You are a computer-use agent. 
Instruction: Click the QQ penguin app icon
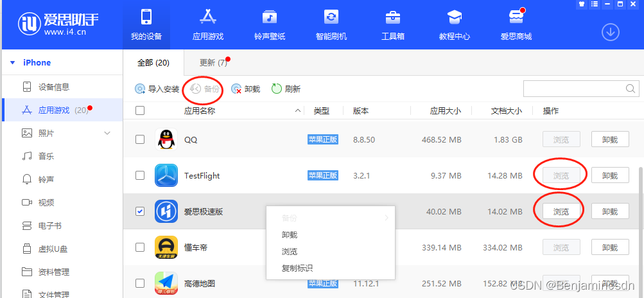coord(166,139)
